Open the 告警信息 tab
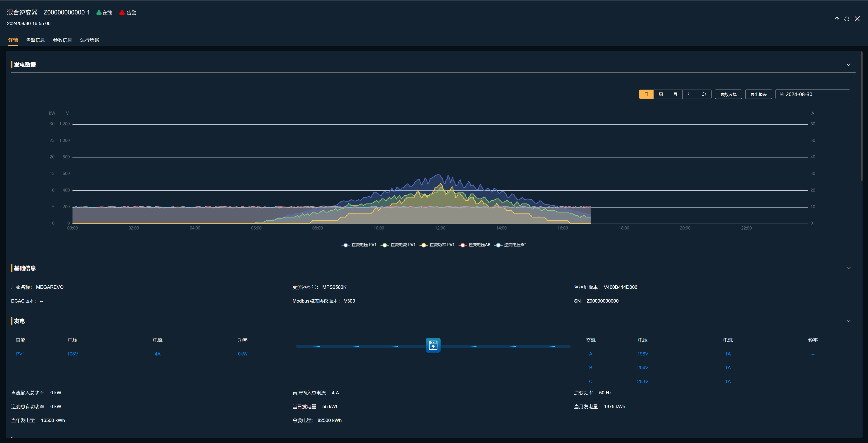Viewport: 868px width, 443px height. pos(35,40)
